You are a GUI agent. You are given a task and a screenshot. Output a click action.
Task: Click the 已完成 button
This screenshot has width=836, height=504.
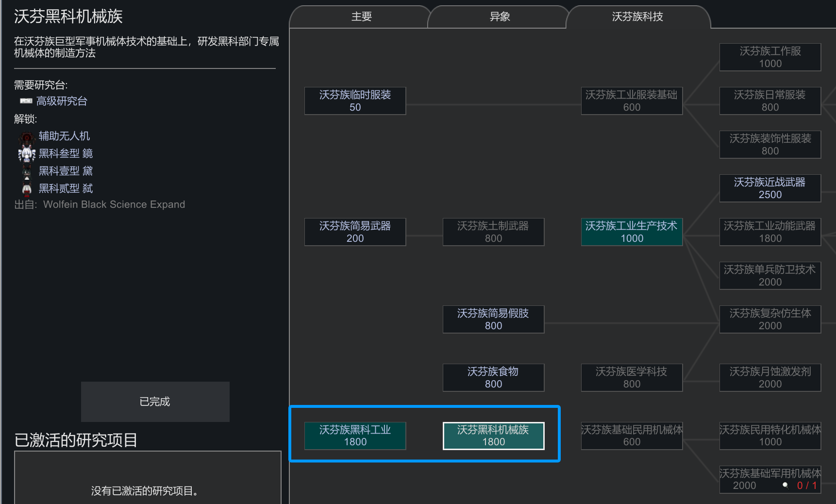point(155,402)
